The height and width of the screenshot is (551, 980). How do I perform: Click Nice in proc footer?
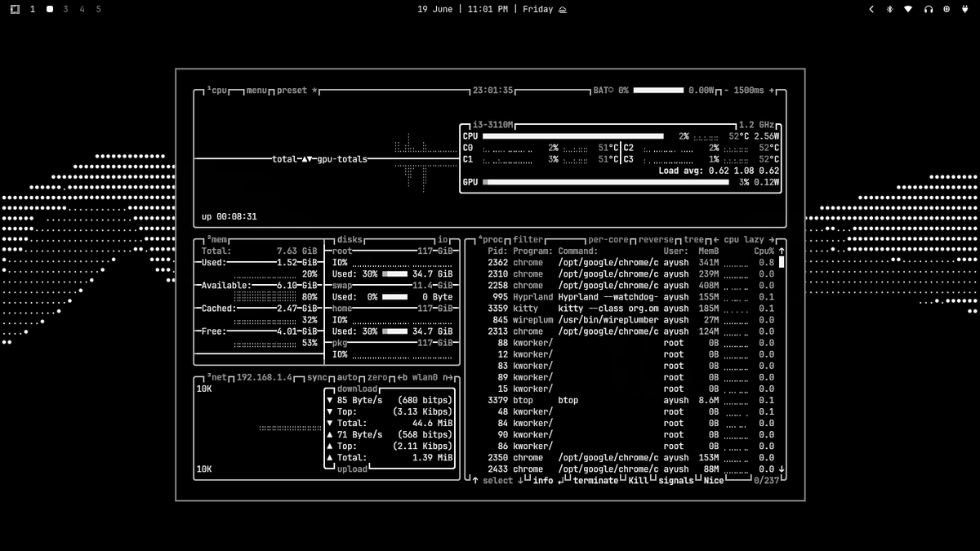pos(714,481)
